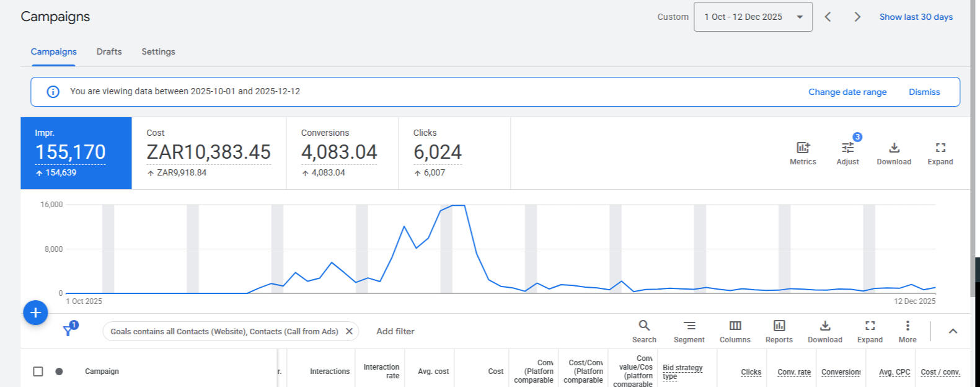Dismiss the date range notice
The image size is (980, 387).
tap(924, 92)
